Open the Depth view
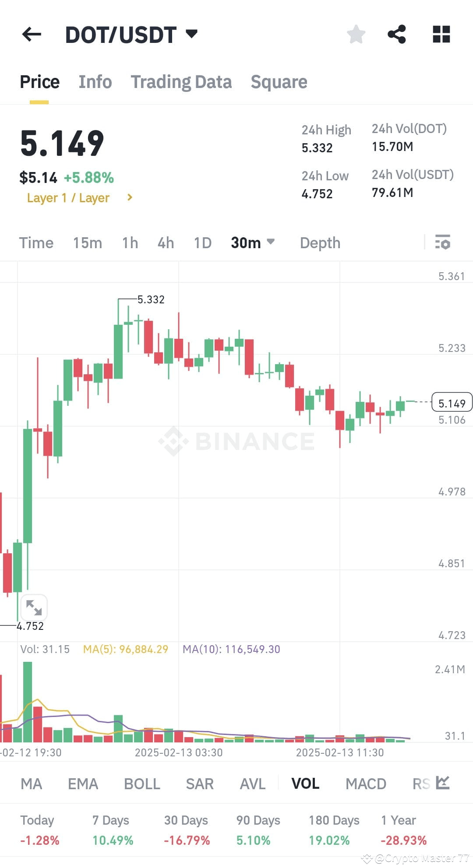This screenshot has height=868, width=473. [320, 242]
